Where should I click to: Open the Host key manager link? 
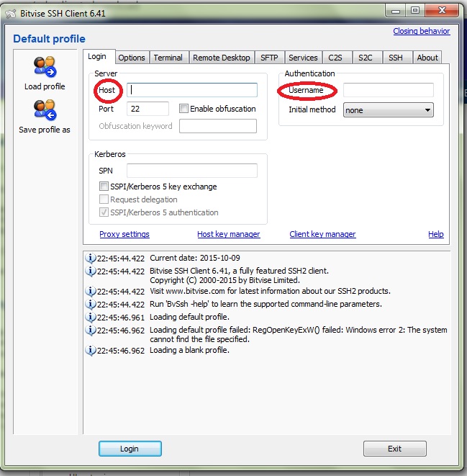click(x=229, y=234)
